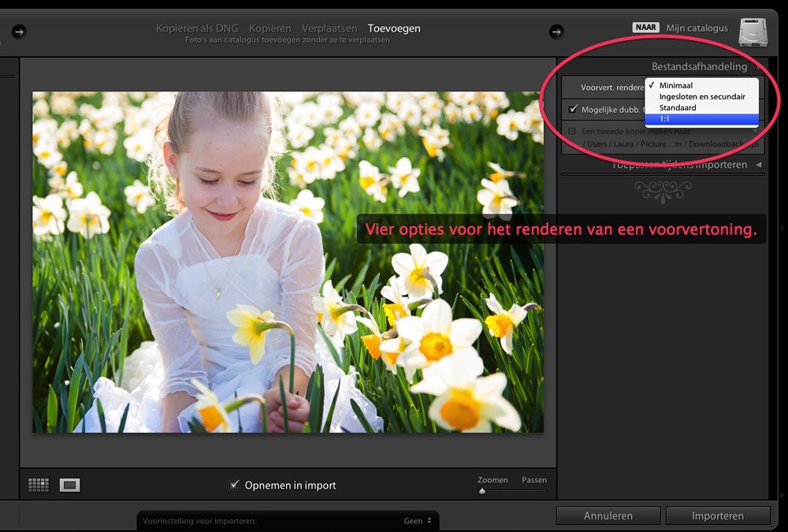This screenshot has width=788, height=532.
Task: Select '1:1' in the render dropdown
Action: [701, 118]
